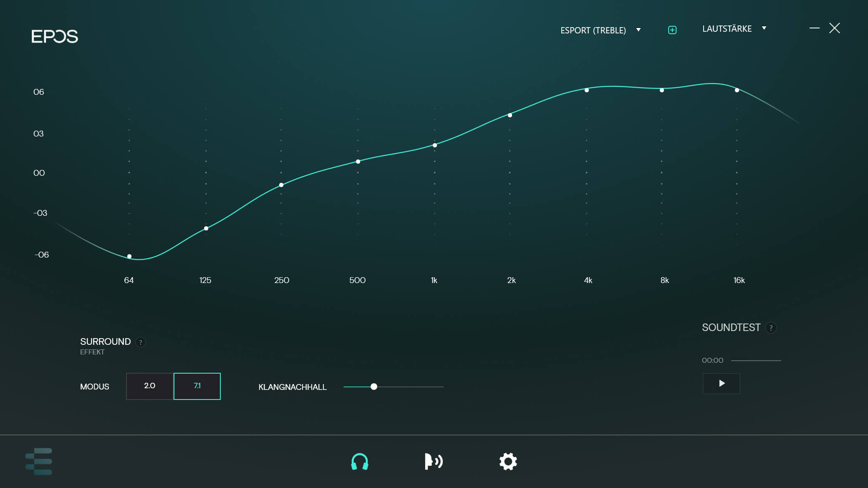Select 7.1 surround mode
This screenshot has height=488, width=868.
click(197, 386)
